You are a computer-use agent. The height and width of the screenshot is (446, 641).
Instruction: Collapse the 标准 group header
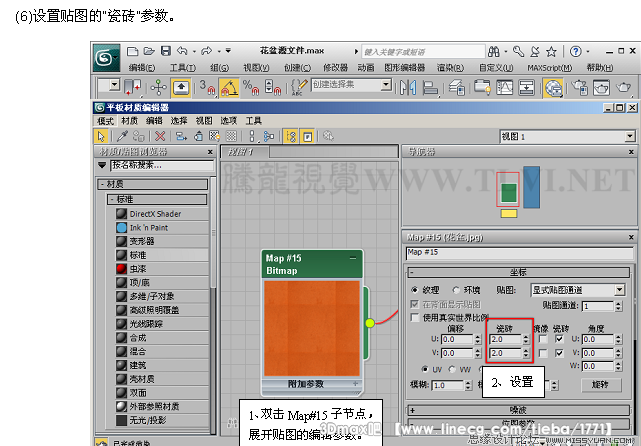pos(157,199)
